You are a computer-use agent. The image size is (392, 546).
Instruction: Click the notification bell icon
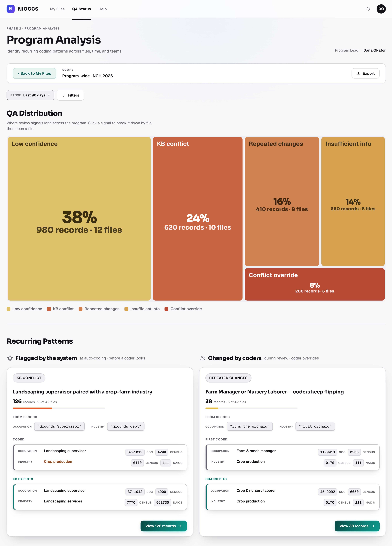[x=368, y=9]
